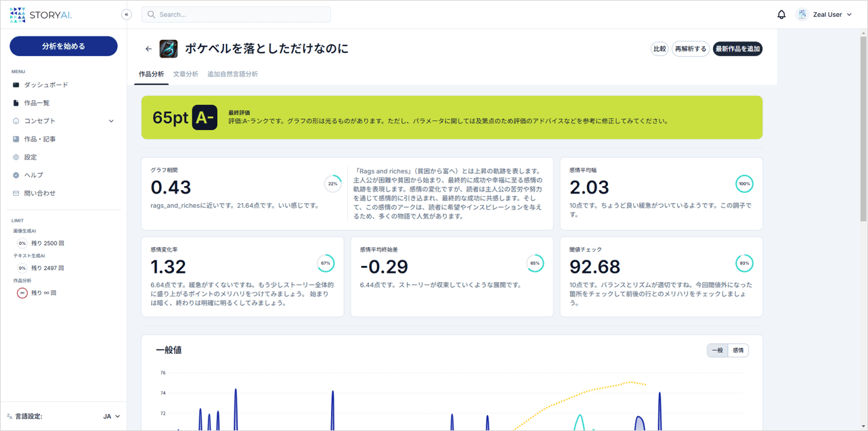Click the 分析を始める button
The width and height of the screenshot is (868, 431).
[64, 46]
